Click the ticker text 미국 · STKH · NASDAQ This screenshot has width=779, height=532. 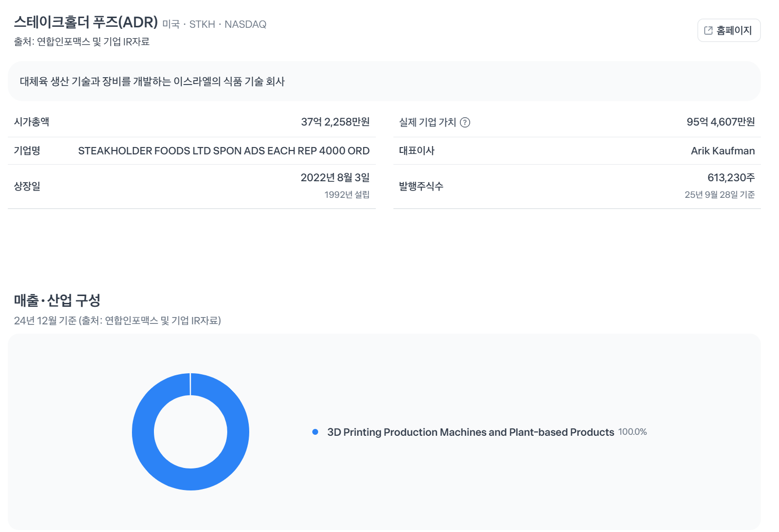(x=215, y=24)
